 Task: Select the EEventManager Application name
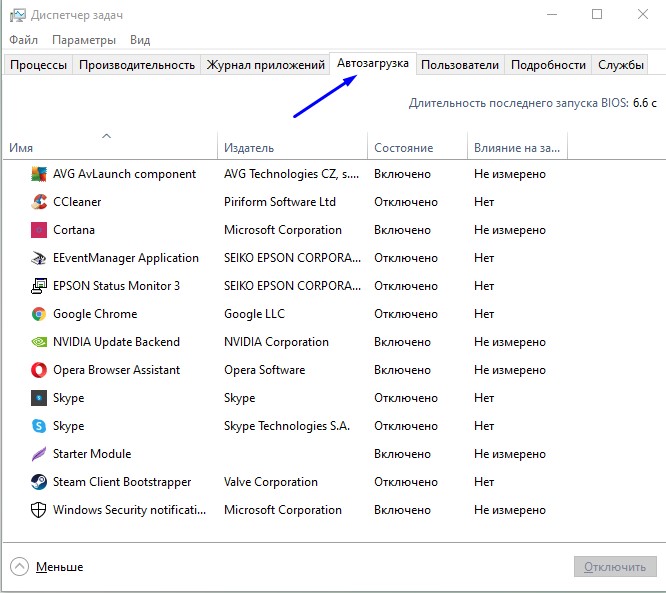point(126,258)
